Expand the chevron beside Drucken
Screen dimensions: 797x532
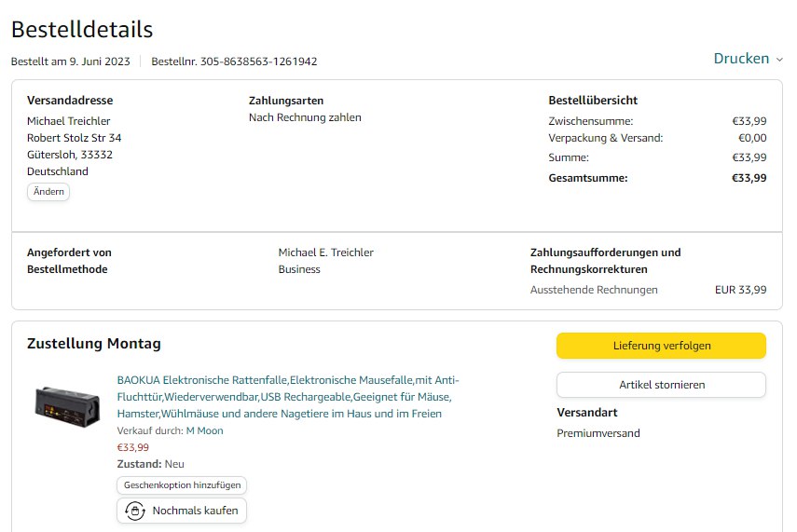(x=779, y=60)
